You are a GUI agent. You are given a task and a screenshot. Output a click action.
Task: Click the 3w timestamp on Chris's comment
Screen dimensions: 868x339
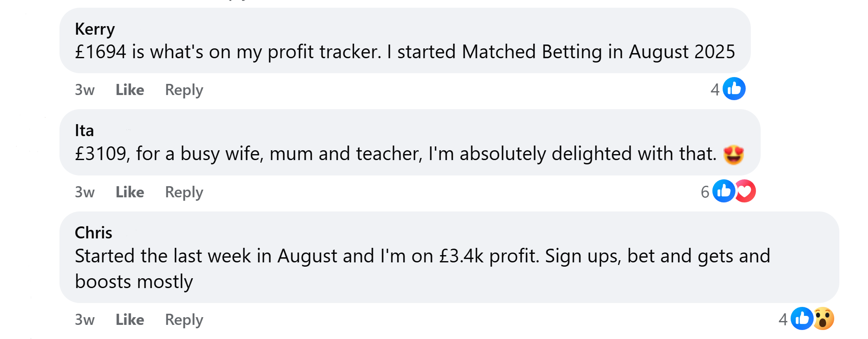84,319
